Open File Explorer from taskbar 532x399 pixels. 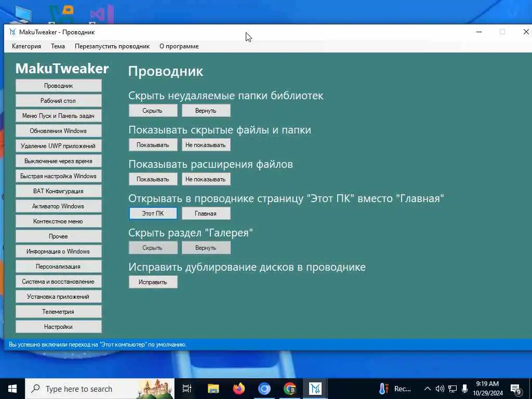(x=214, y=389)
